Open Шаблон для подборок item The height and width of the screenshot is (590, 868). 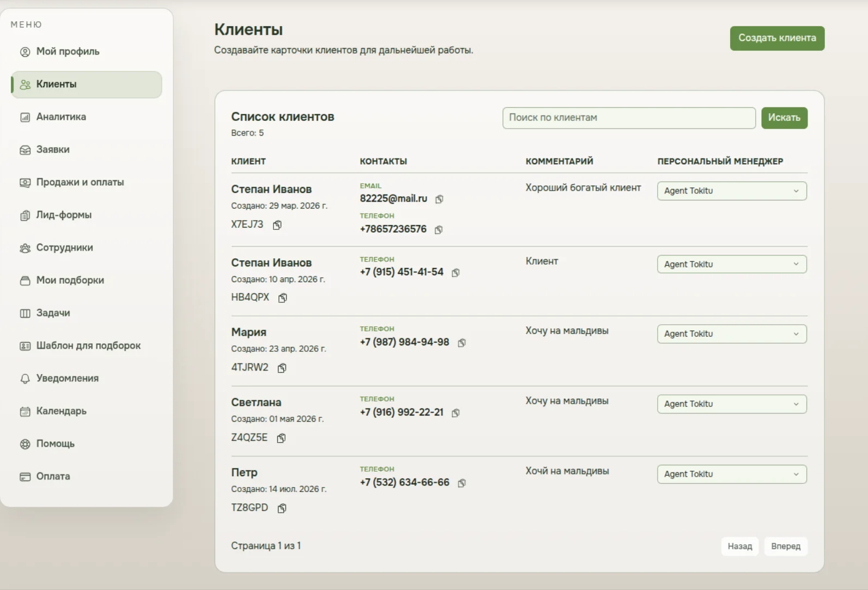coord(87,346)
